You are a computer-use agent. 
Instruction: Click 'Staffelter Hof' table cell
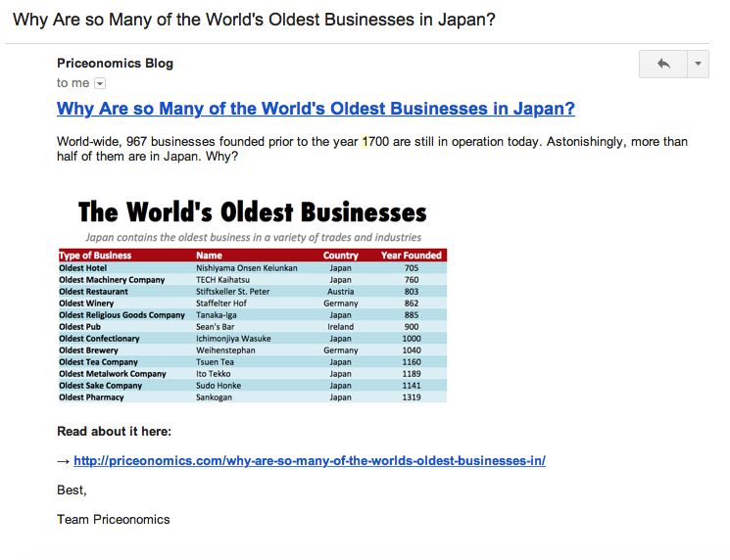pos(221,303)
